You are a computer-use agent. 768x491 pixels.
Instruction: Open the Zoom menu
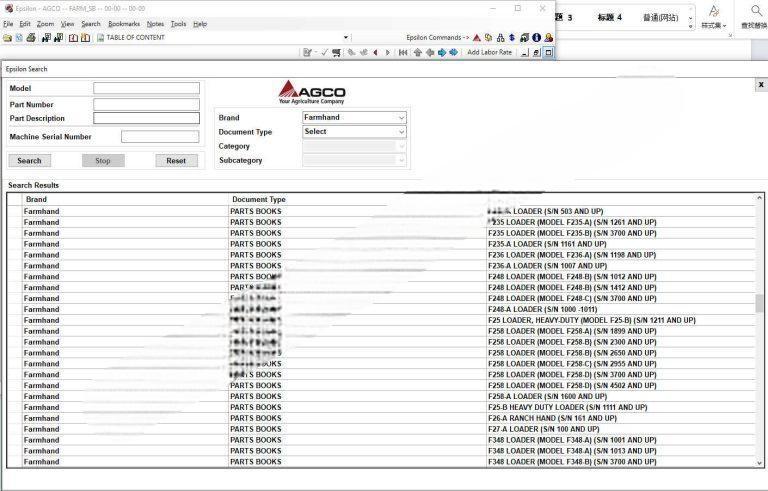coord(45,24)
